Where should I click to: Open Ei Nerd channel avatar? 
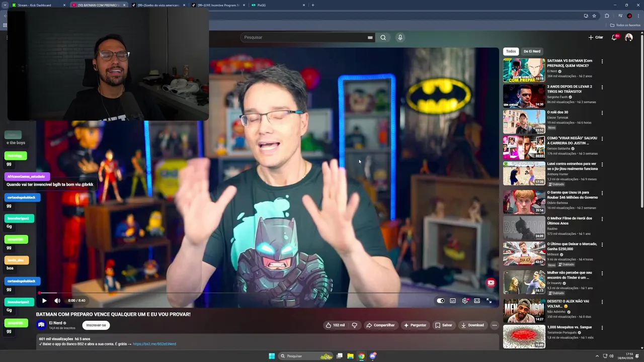pos(41,325)
